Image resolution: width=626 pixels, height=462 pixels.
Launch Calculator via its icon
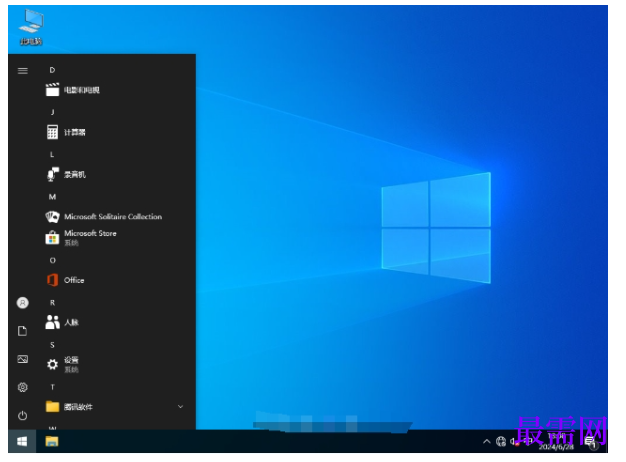pyautogui.click(x=52, y=132)
